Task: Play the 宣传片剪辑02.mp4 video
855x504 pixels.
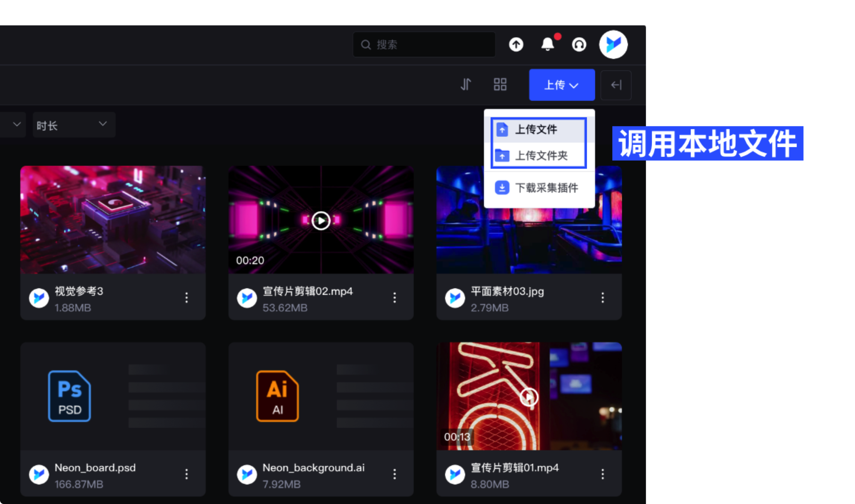Action: (321, 221)
